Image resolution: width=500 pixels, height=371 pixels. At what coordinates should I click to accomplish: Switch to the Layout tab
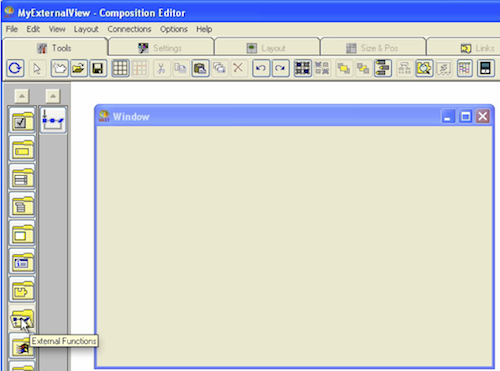click(267, 48)
